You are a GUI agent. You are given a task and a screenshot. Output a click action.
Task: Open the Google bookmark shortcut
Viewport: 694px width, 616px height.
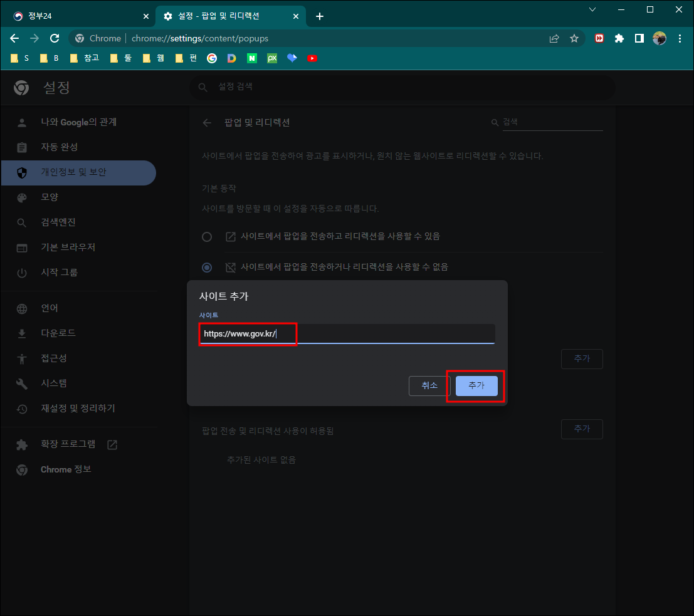tap(211, 58)
